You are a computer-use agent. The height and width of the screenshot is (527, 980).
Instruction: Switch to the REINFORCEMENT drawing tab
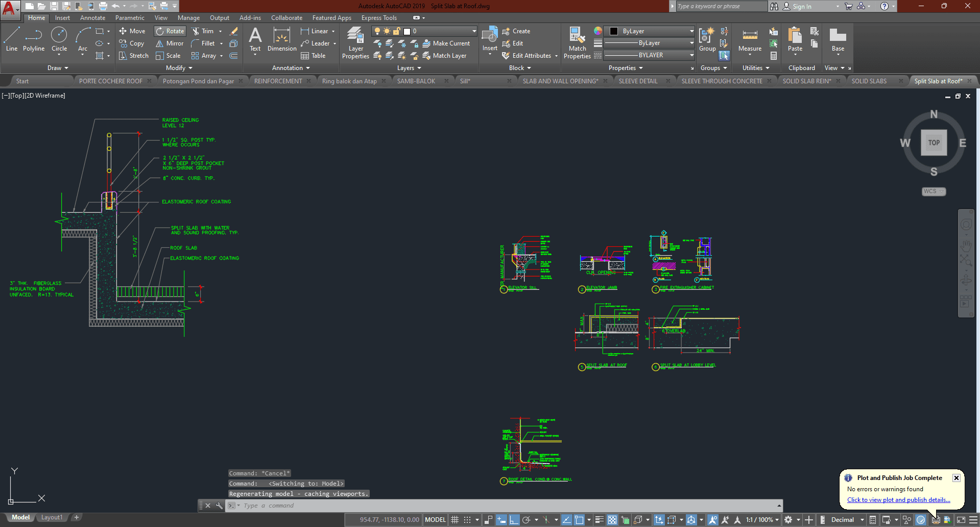pyautogui.click(x=278, y=81)
